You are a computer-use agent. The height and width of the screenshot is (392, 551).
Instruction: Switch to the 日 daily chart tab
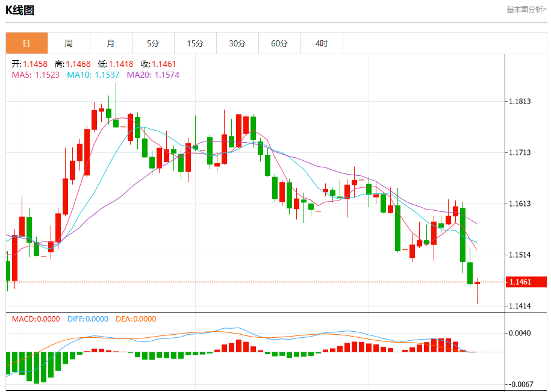26,43
